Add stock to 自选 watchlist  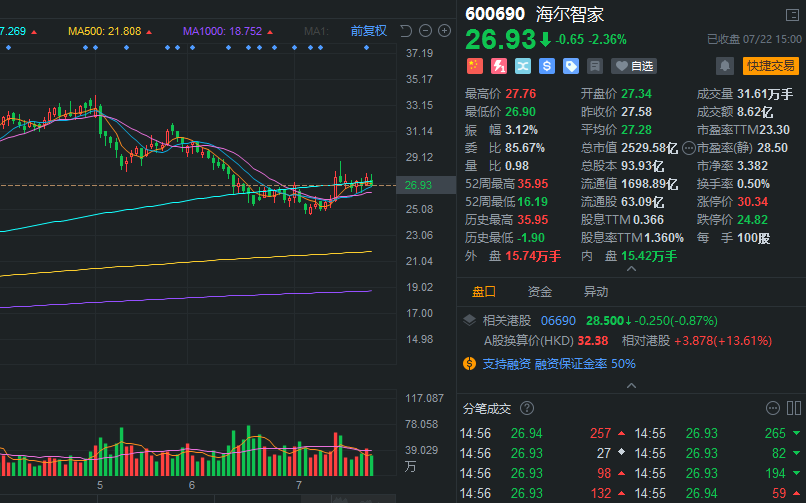(x=634, y=66)
